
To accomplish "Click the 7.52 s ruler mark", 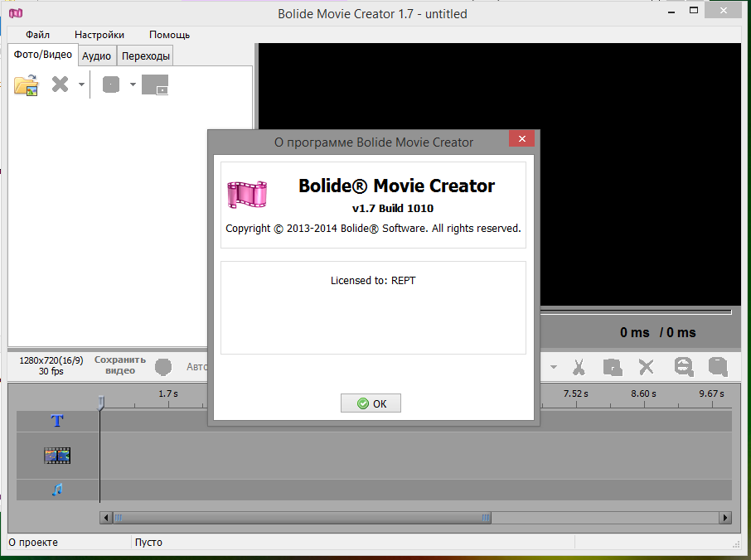I will pos(576,394).
